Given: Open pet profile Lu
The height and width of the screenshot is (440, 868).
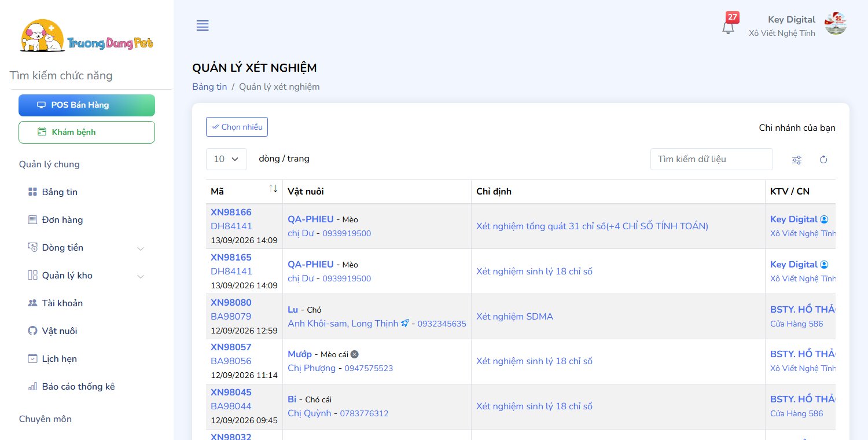Looking at the screenshot, I should tap(293, 310).
